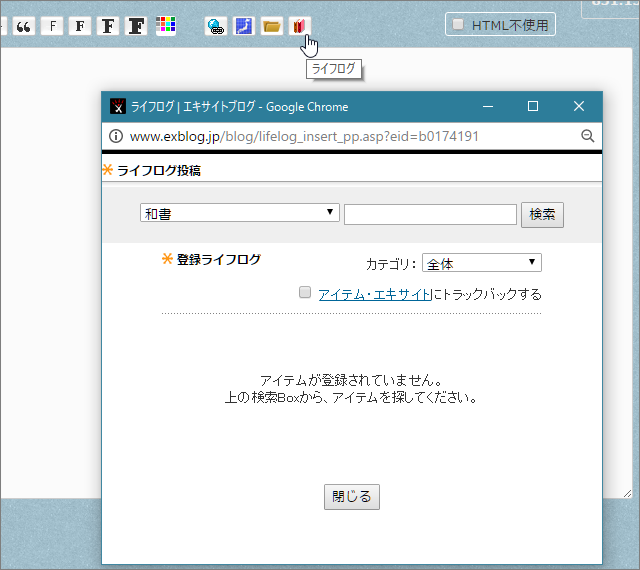Click the blockquote quotation-mark toolbar icon

point(24,26)
